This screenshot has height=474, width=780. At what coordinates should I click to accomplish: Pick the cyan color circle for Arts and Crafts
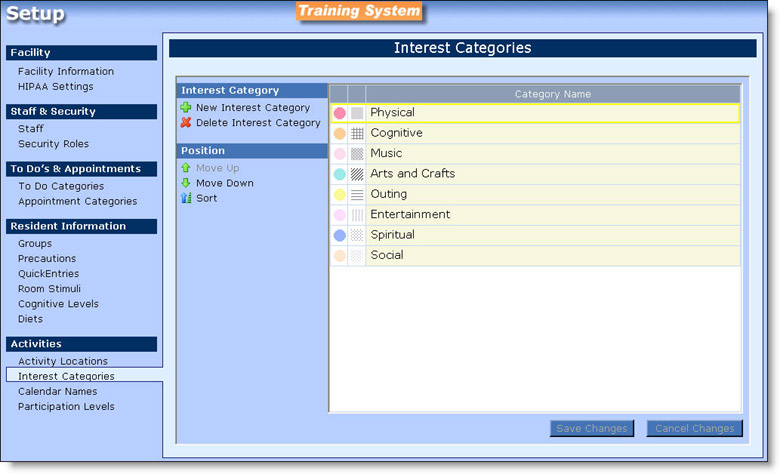[x=339, y=174]
